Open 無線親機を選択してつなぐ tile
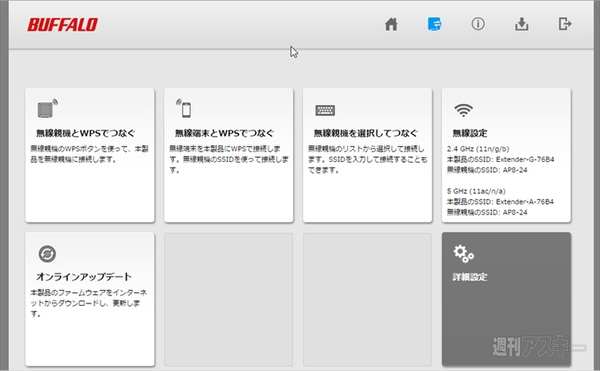This screenshot has height=371, width=600. pos(367,155)
